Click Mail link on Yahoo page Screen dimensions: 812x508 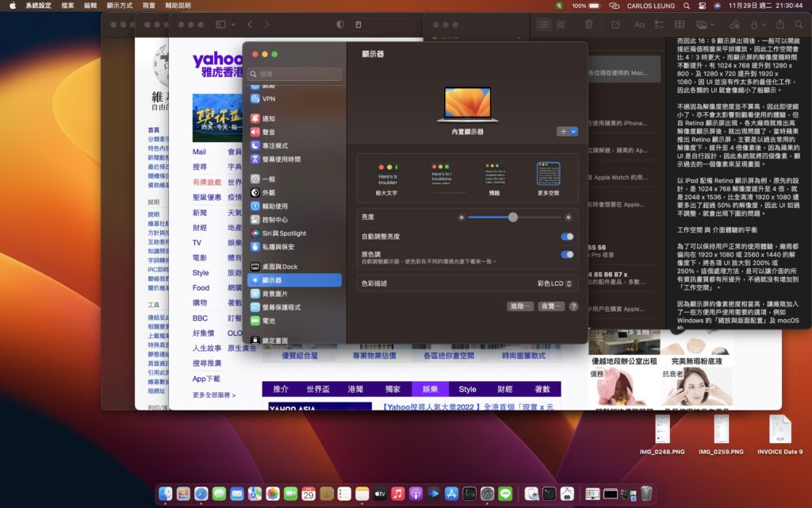pos(199,152)
